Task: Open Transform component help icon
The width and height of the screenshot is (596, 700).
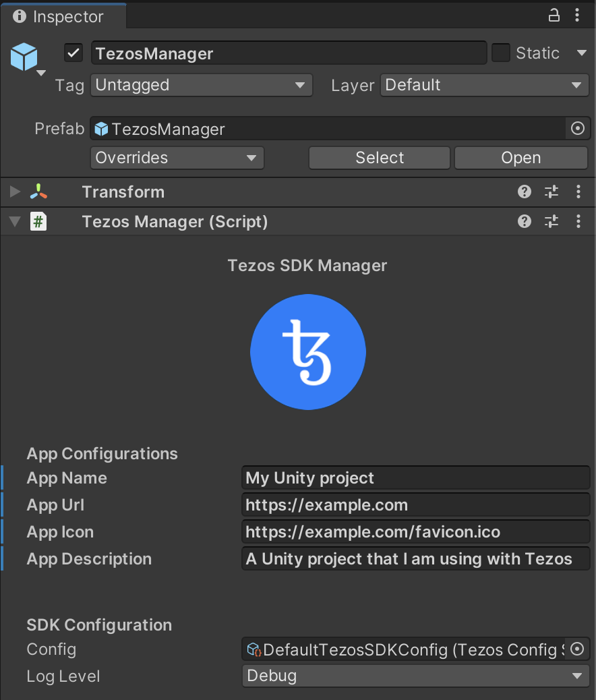Action: [525, 192]
